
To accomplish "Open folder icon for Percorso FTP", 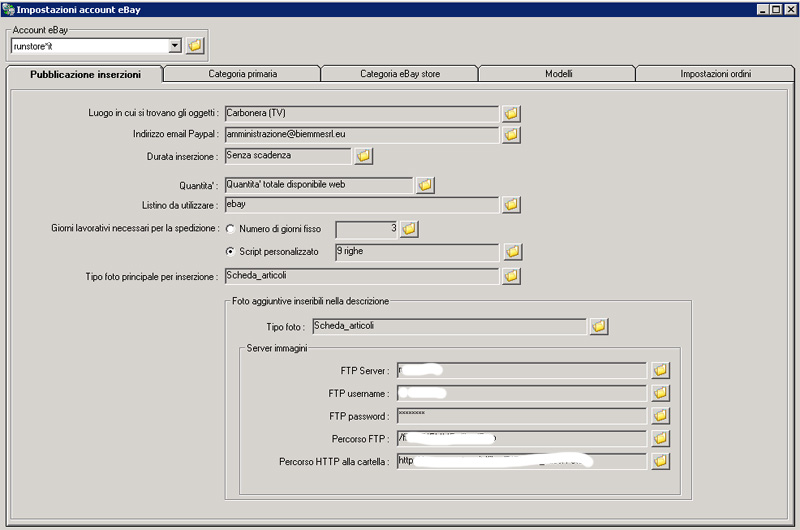I will coord(660,438).
